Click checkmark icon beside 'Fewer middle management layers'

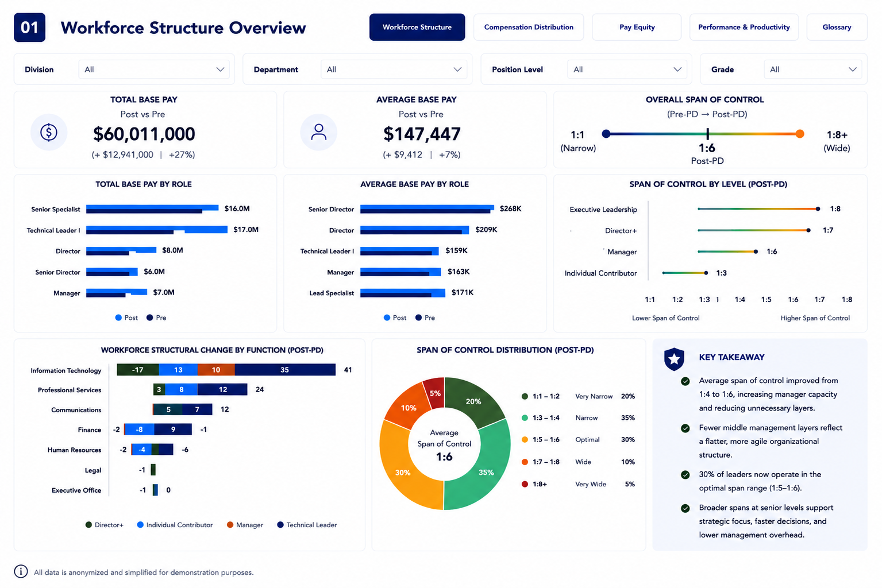coord(685,428)
